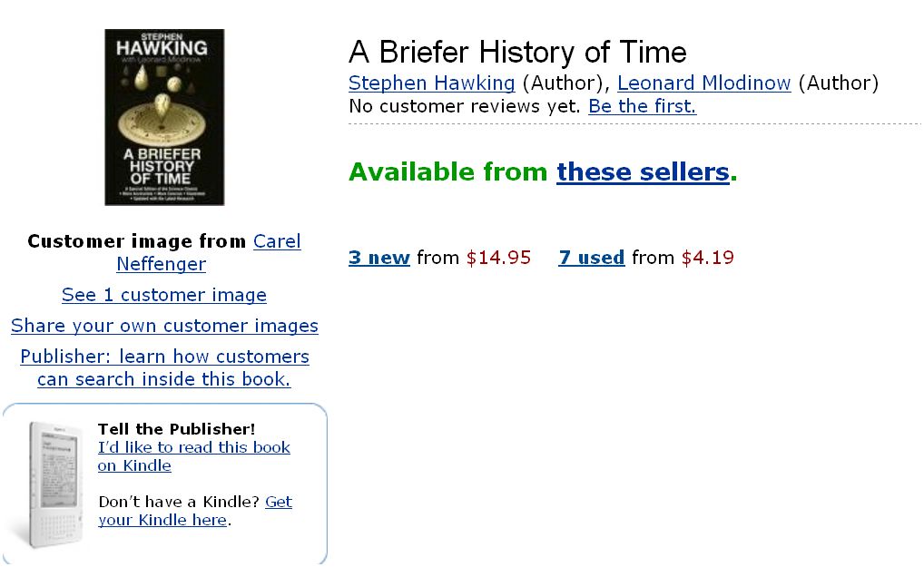Screen dimensions: 924x567
Task: Open Stephen Hawking author link
Action: [x=431, y=83]
